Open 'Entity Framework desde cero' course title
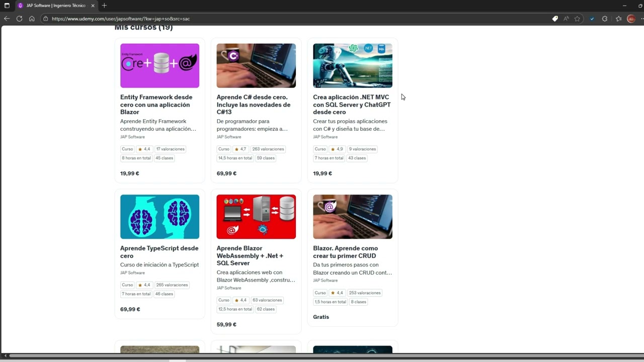Image resolution: width=644 pixels, height=362 pixels. (x=156, y=105)
